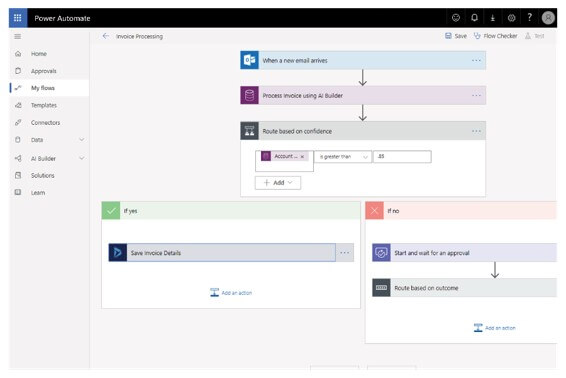Open the Route based on outcome step

pos(465,288)
